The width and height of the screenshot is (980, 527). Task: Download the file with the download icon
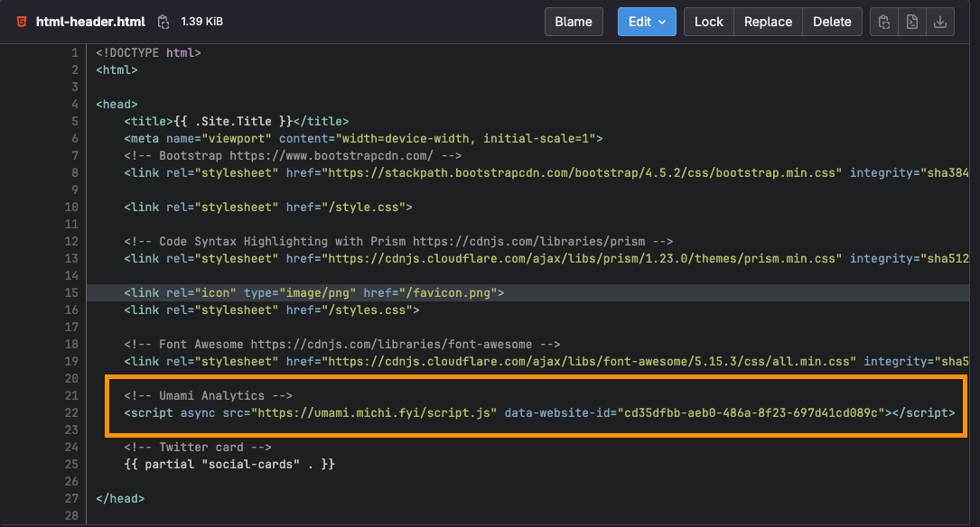click(x=940, y=22)
